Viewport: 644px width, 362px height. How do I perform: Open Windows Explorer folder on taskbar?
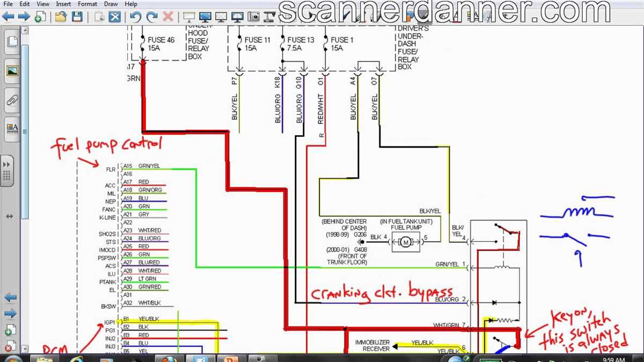click(45, 358)
